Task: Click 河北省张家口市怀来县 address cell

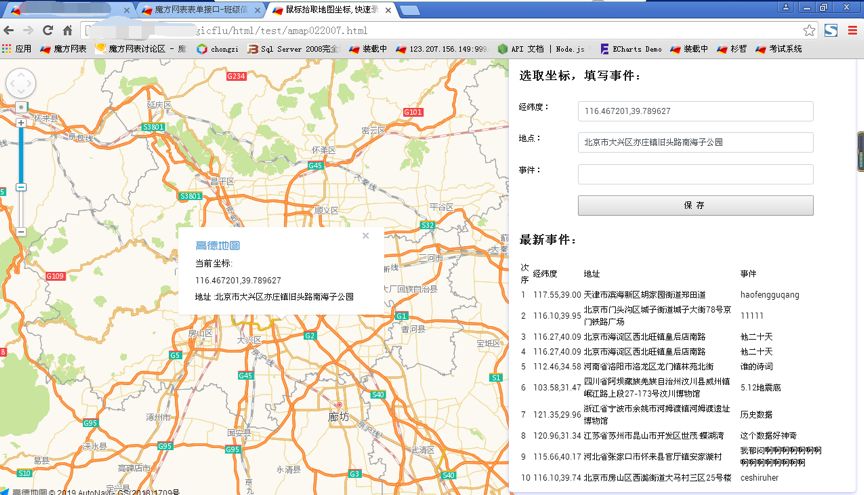Action: 653,456
